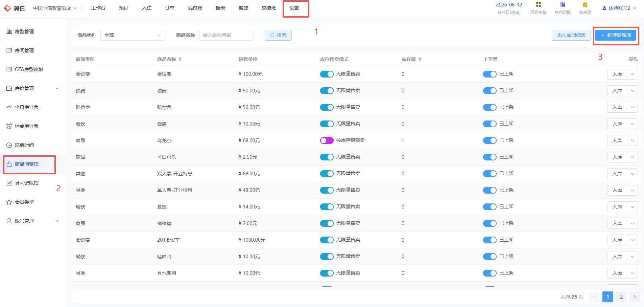Click 入库 button for 赔偿费 row
Image resolution: width=644 pixels, height=307 pixels.
[x=617, y=107]
